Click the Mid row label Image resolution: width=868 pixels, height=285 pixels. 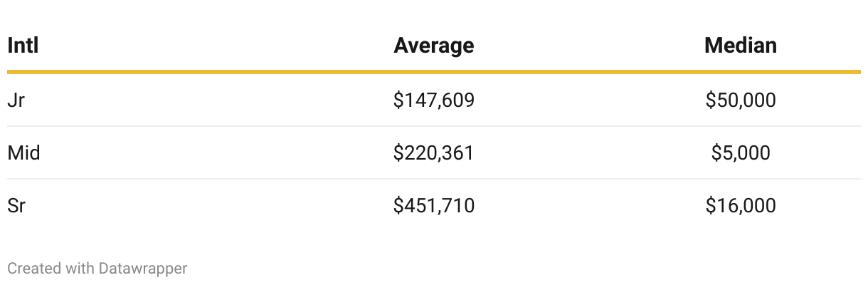pos(23,152)
